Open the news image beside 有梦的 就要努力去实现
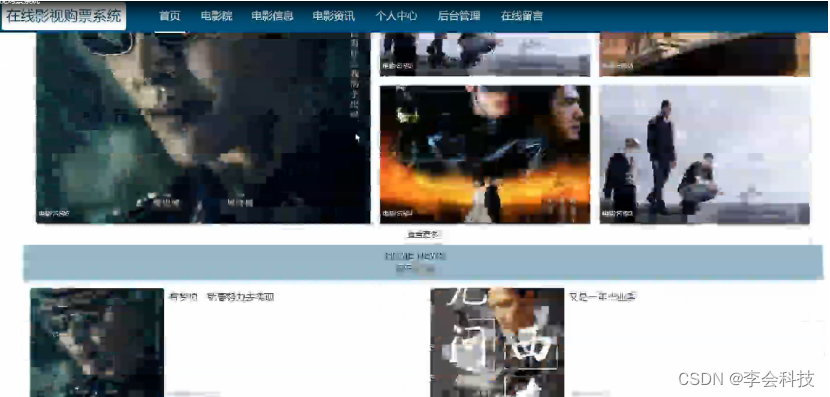 [97, 342]
